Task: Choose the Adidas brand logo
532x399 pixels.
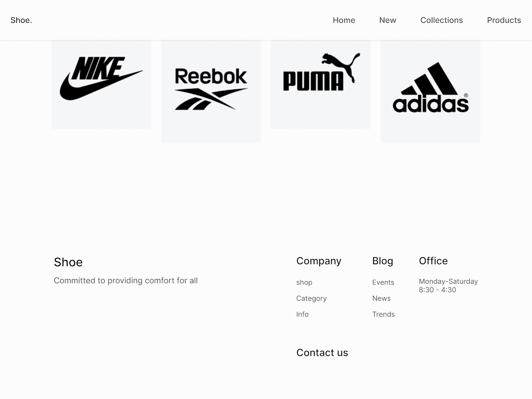Action: [430, 88]
